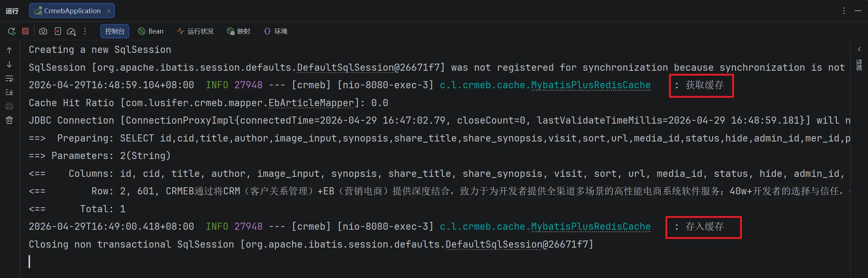Open the 映射 mappings tab

tap(238, 31)
